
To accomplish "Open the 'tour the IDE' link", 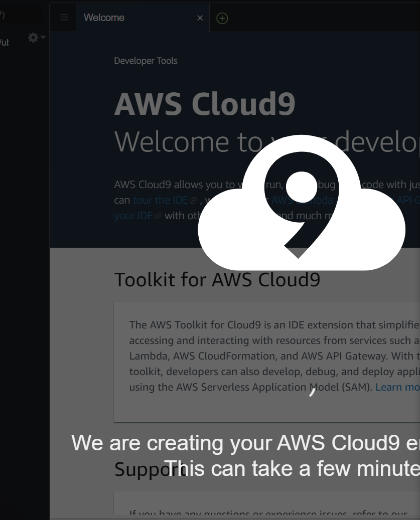I will click(x=165, y=200).
